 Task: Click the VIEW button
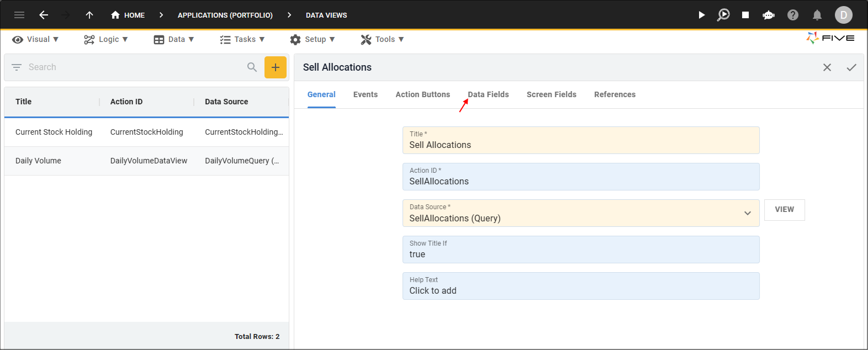point(785,210)
